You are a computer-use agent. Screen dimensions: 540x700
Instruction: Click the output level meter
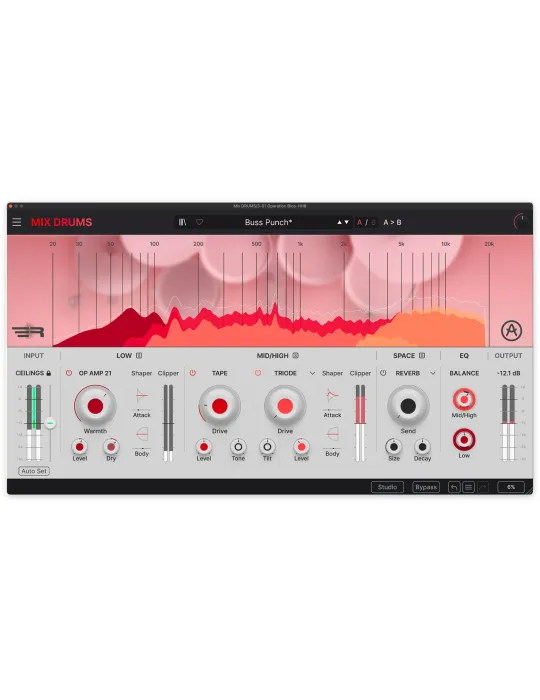(x=508, y=423)
